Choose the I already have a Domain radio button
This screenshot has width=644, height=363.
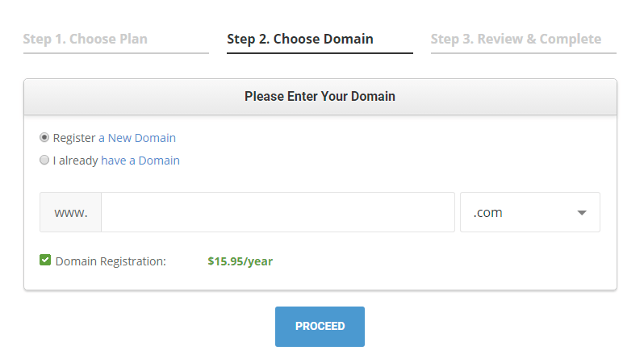45,161
